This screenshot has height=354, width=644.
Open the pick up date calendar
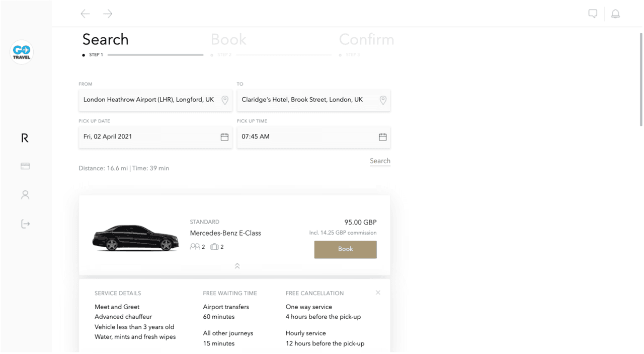tap(224, 137)
